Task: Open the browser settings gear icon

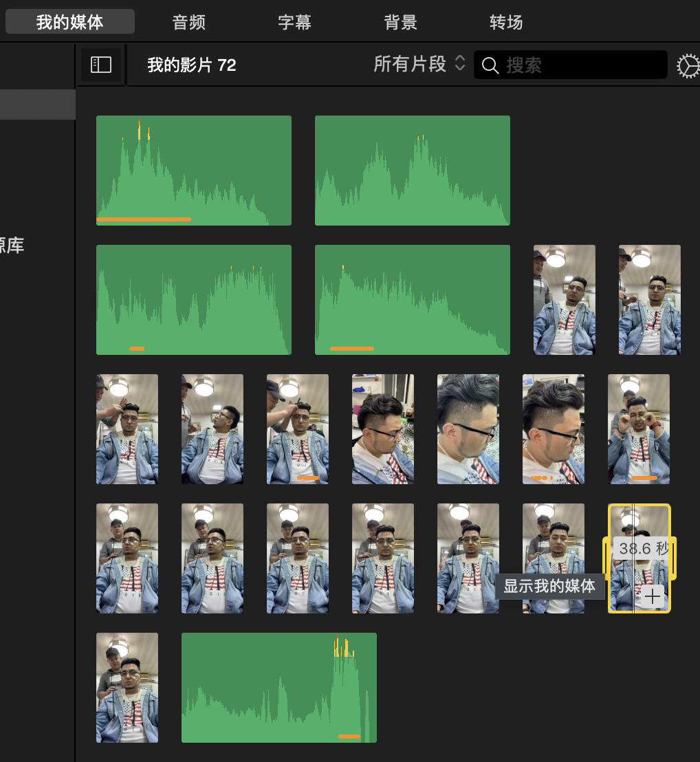Action: pyautogui.click(x=687, y=66)
